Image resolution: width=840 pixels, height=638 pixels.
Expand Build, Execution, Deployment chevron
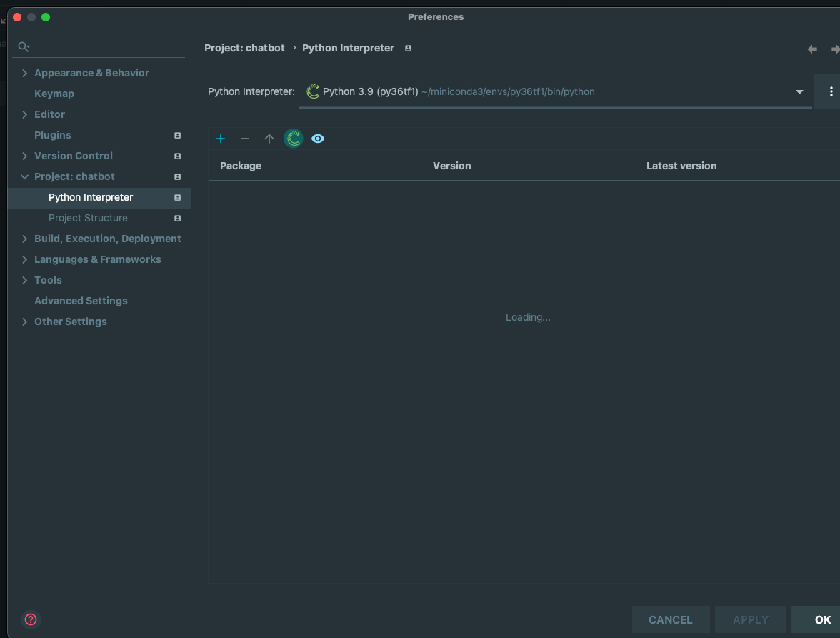pos(24,239)
